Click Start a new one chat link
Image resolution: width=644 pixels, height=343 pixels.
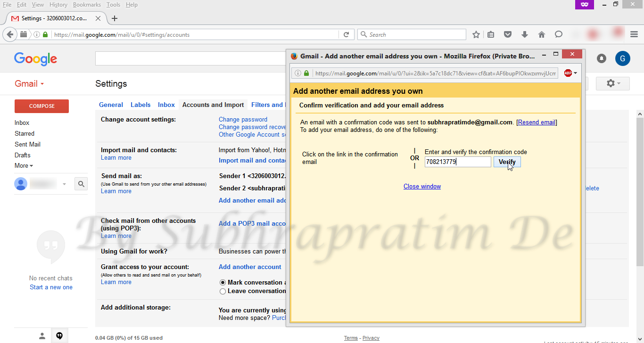[51, 287]
